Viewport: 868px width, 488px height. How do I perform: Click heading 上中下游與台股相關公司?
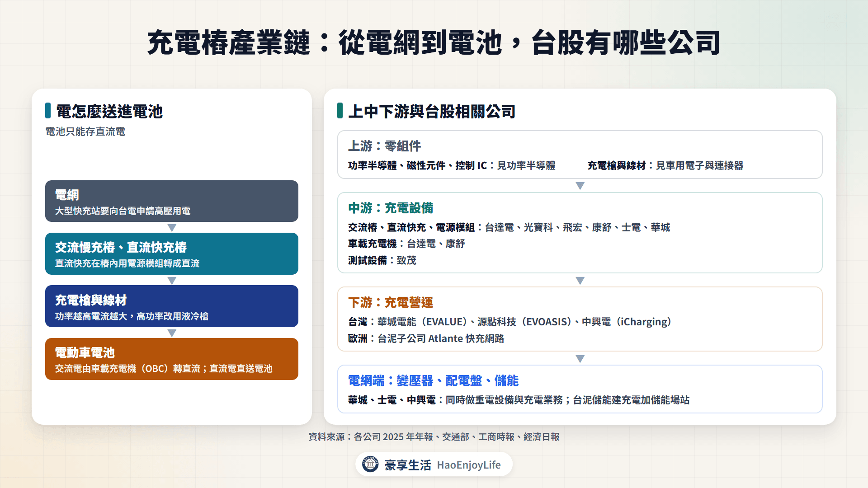tap(432, 111)
